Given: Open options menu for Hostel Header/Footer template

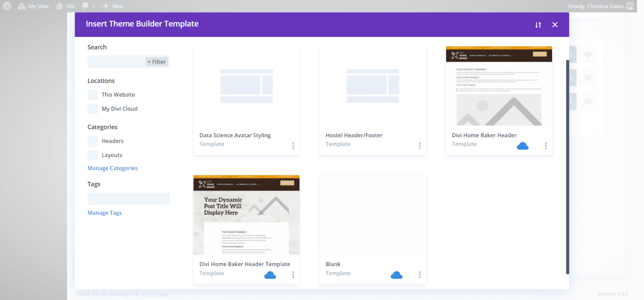Looking at the screenshot, I should [x=419, y=146].
